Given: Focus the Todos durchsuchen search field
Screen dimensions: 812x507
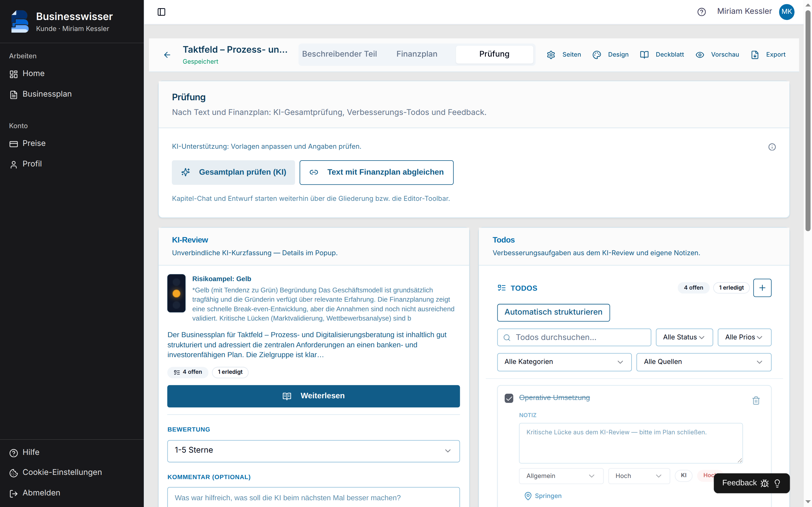Looking at the screenshot, I should click(574, 337).
